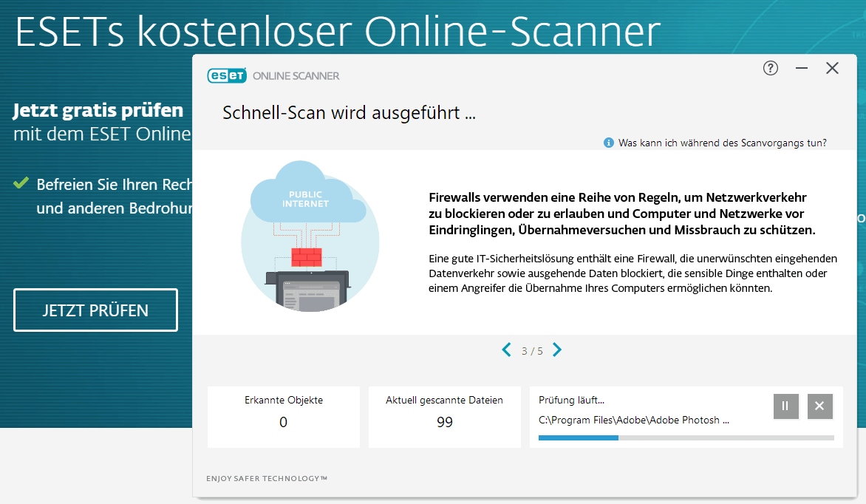The width and height of the screenshot is (866, 504).
Task: Click the "Eine gute IT-Sicherheitslösung" paragraph
Action: (633, 273)
